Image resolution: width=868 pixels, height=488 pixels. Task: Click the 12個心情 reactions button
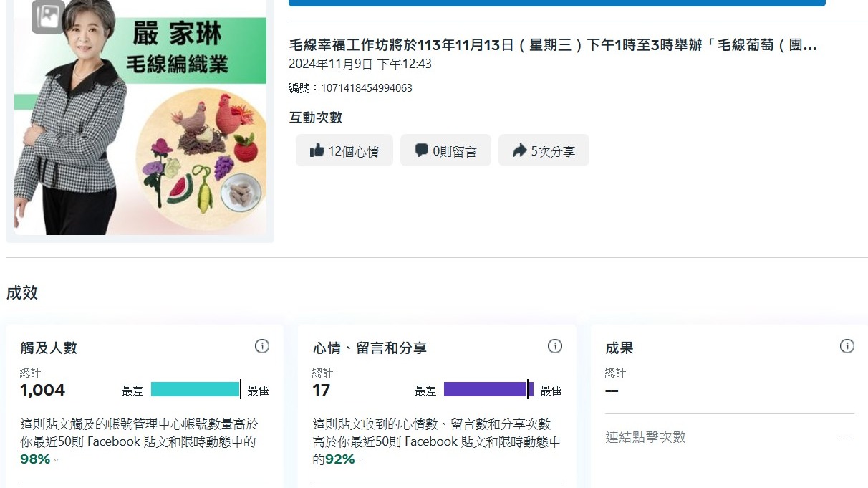(344, 150)
